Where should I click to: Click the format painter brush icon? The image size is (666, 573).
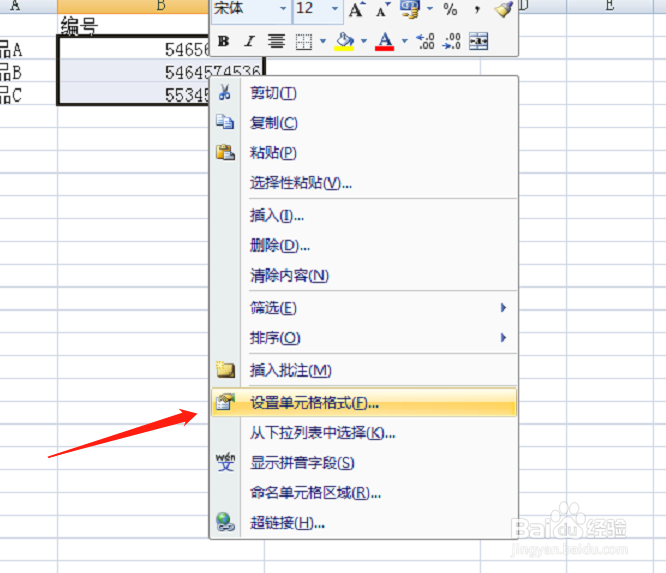(503, 8)
